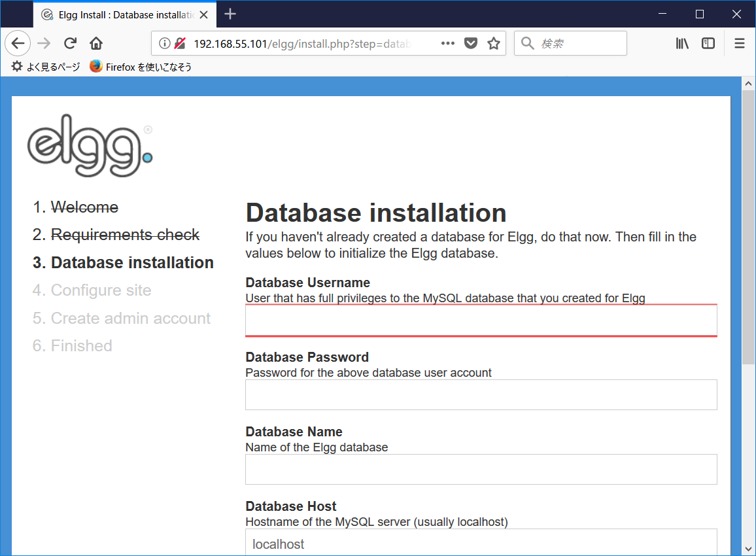Click the broken padlock security icon
Screen dimensions: 756x556
click(x=179, y=43)
